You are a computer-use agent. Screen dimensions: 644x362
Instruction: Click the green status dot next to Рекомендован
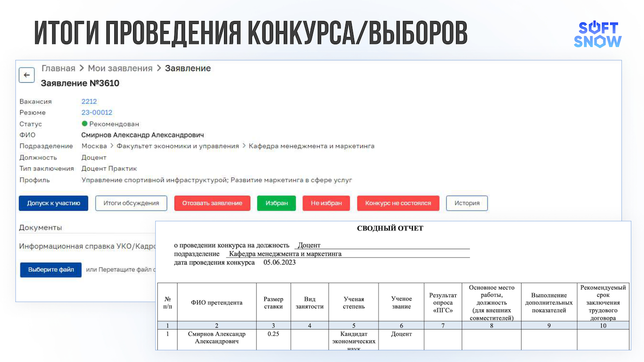pos(85,124)
